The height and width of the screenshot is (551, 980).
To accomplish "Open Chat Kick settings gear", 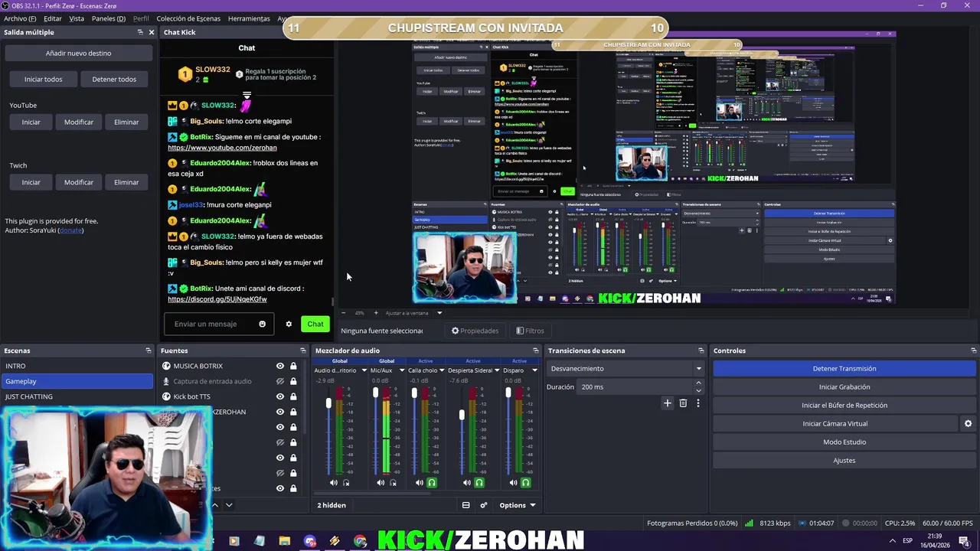I will (289, 324).
